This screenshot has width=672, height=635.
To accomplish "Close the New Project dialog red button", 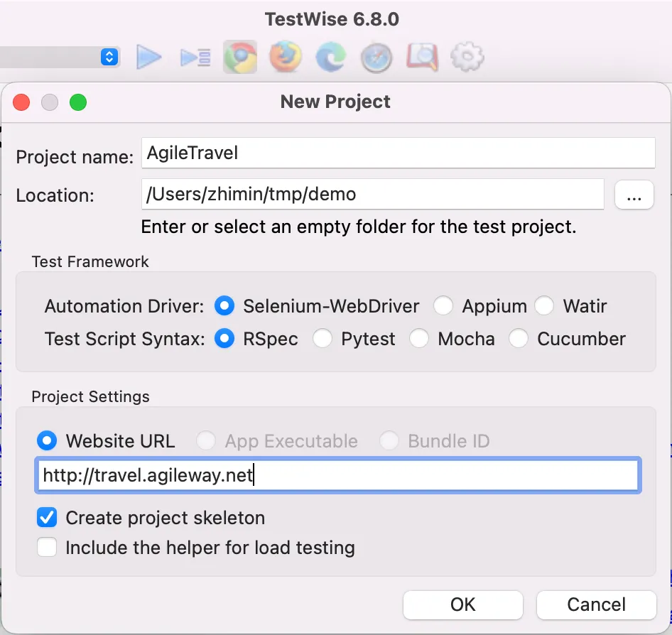I will 21,102.
